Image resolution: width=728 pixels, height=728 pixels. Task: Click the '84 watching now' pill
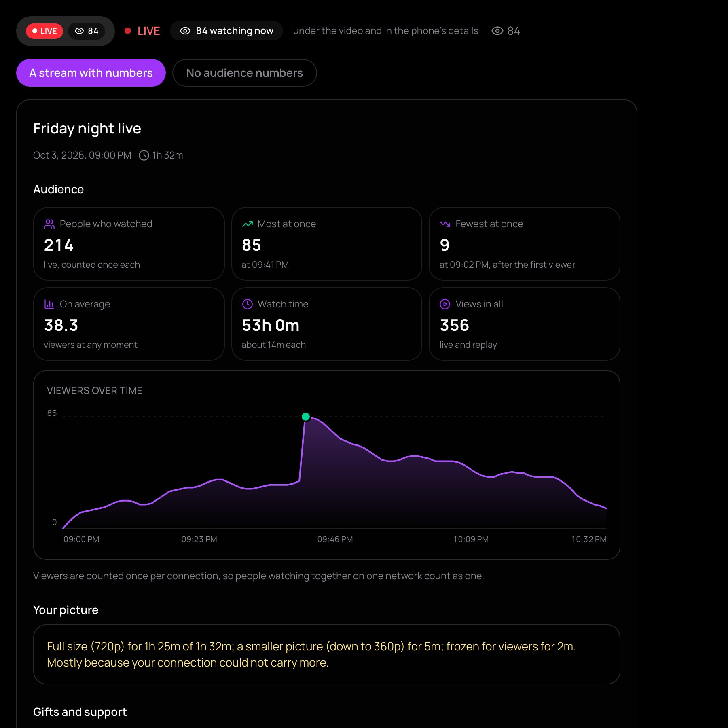(x=226, y=31)
